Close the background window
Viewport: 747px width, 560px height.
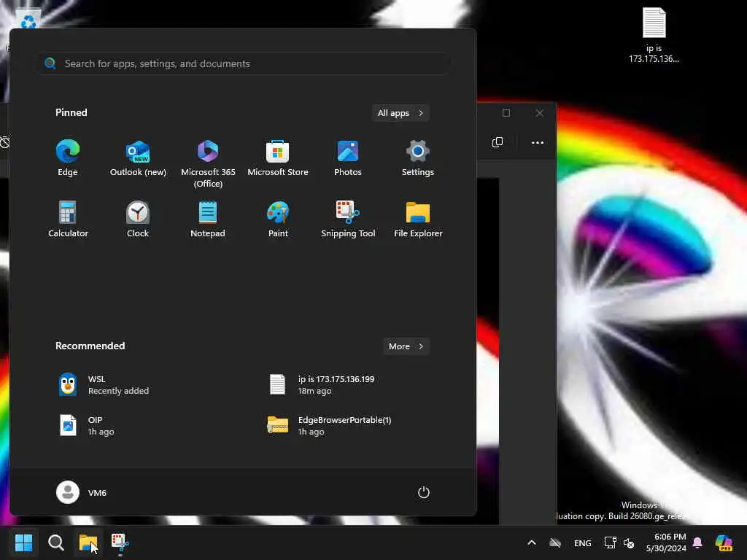pos(539,113)
